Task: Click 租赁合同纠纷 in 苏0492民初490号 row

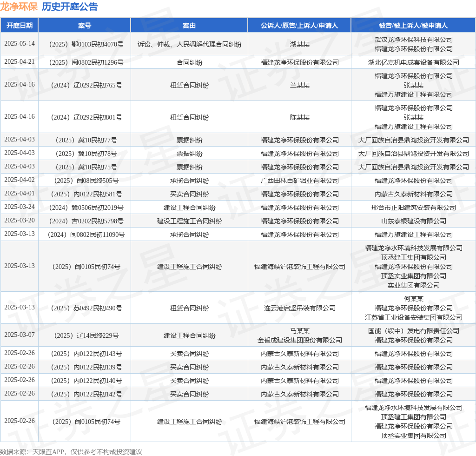Action: click(190, 308)
